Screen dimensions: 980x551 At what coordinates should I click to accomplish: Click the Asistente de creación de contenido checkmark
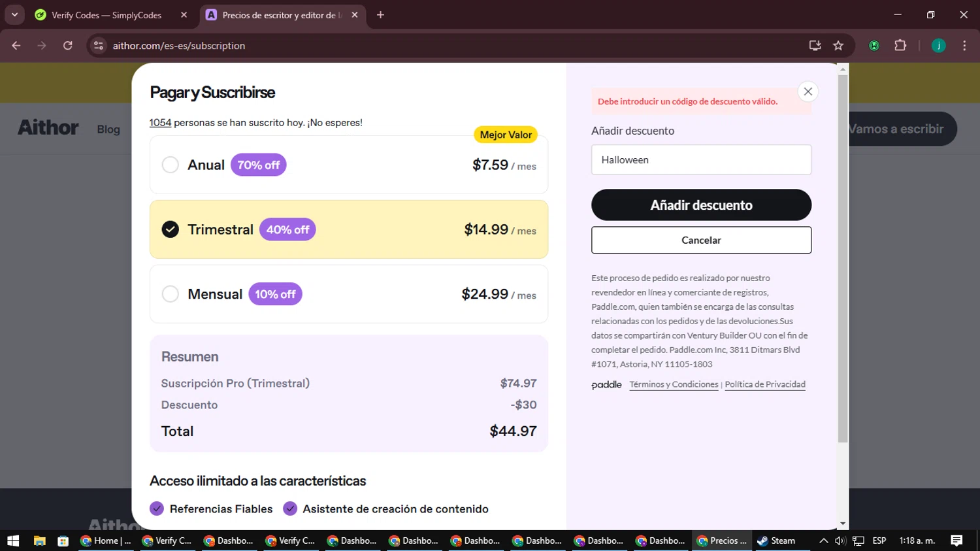point(290,509)
